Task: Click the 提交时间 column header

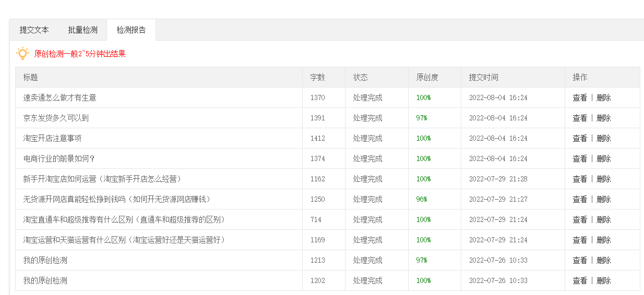Action: pyautogui.click(x=484, y=77)
